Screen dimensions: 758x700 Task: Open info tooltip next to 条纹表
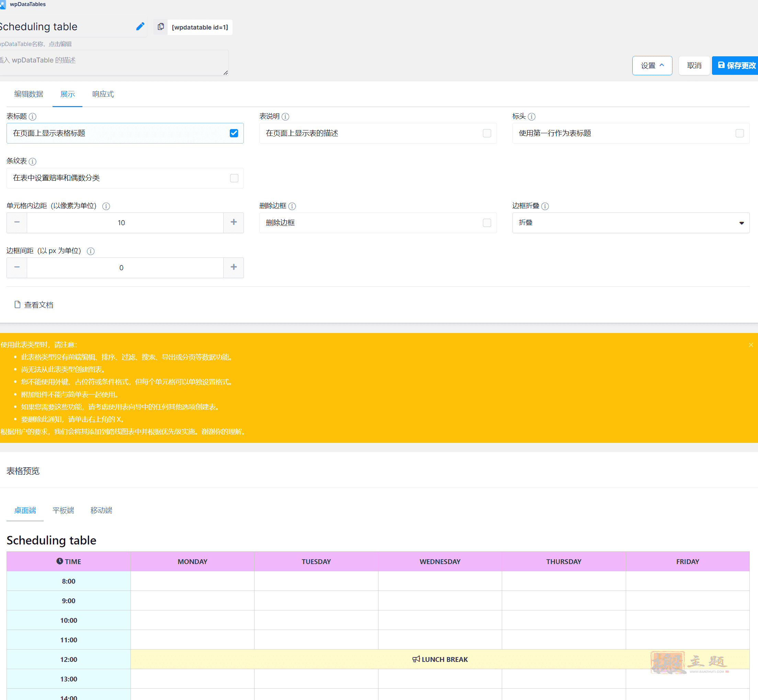tap(33, 162)
